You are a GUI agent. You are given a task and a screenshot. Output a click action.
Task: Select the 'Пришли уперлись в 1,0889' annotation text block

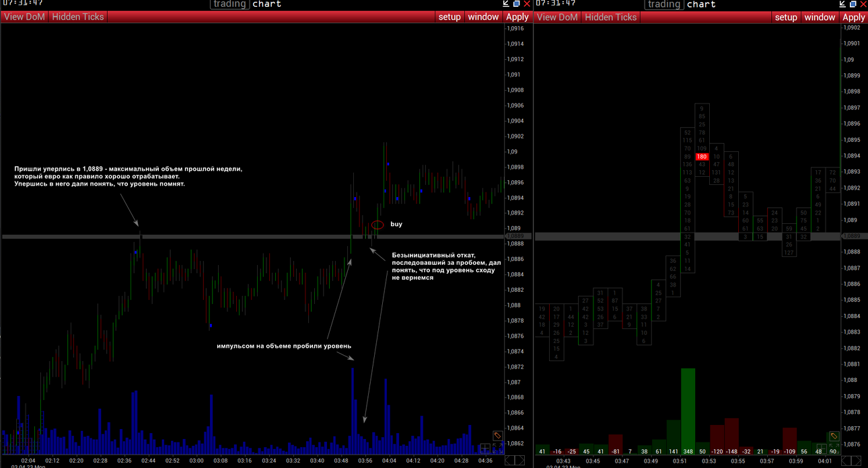click(x=128, y=176)
